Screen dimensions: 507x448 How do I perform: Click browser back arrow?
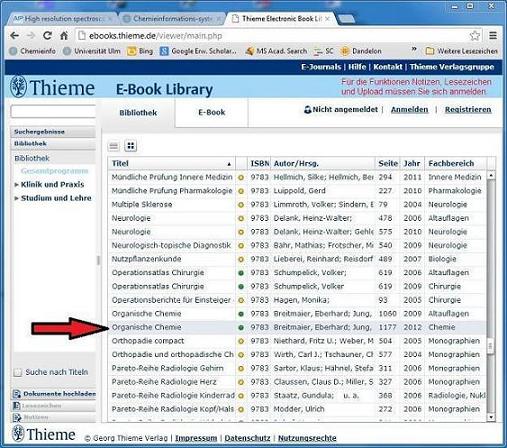(x=14, y=36)
